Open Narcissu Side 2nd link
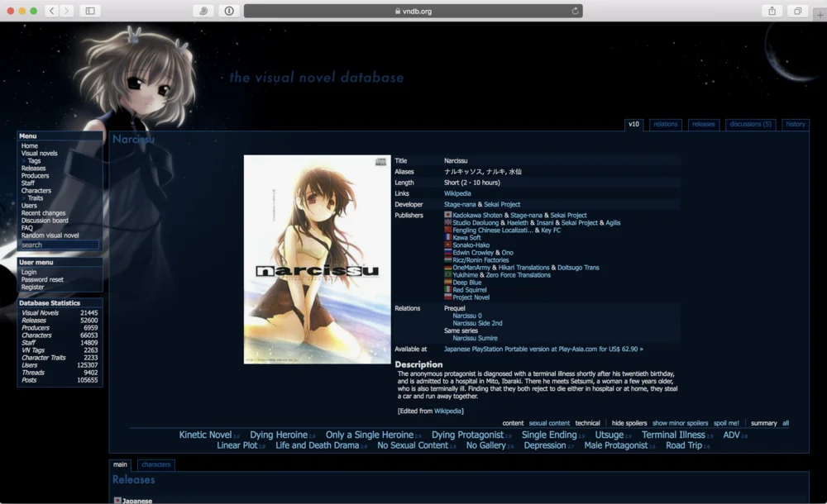 tap(477, 323)
